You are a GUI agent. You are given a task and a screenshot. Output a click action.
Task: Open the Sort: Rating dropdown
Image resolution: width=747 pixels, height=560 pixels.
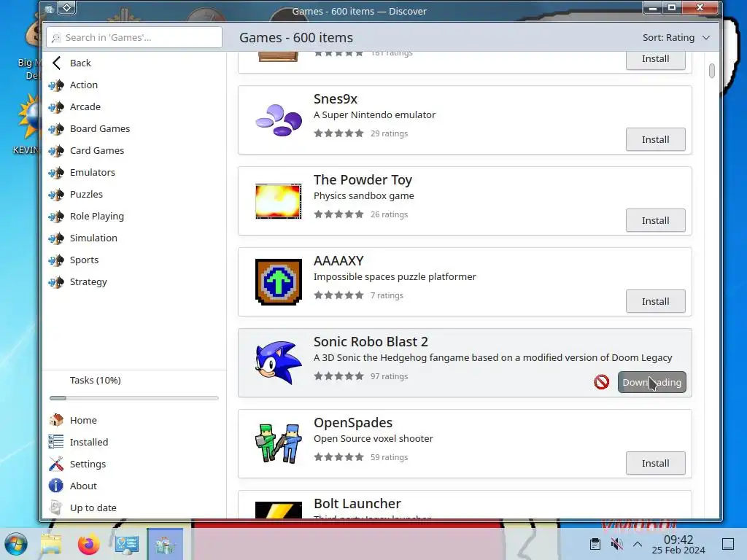[676, 38]
